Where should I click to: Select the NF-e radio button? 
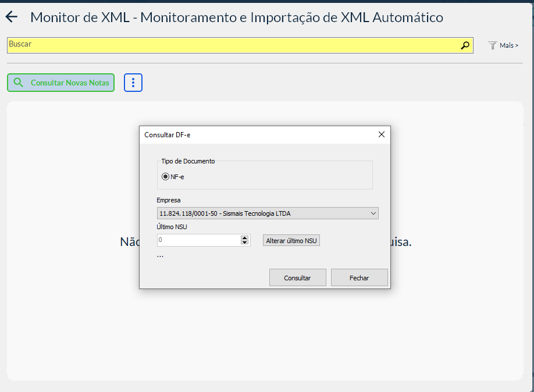pyautogui.click(x=166, y=177)
